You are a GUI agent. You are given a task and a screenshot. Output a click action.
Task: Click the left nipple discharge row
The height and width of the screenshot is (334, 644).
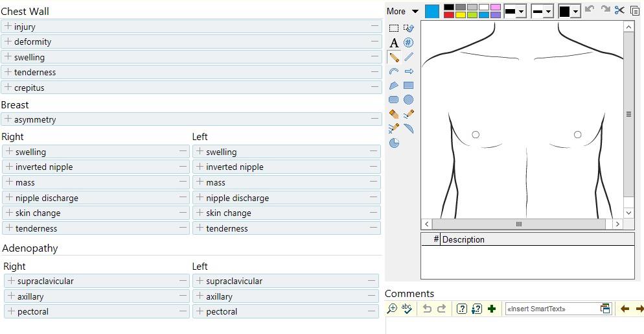click(x=285, y=198)
